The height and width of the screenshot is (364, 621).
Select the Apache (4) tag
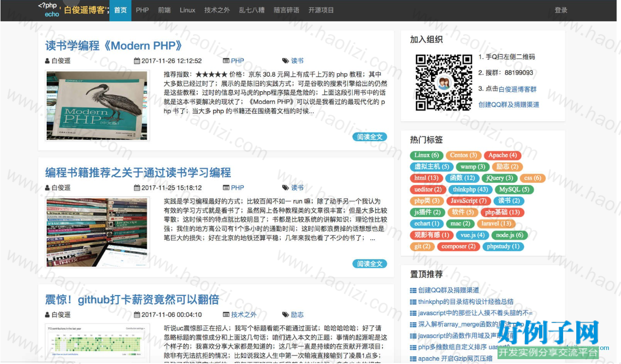click(502, 155)
